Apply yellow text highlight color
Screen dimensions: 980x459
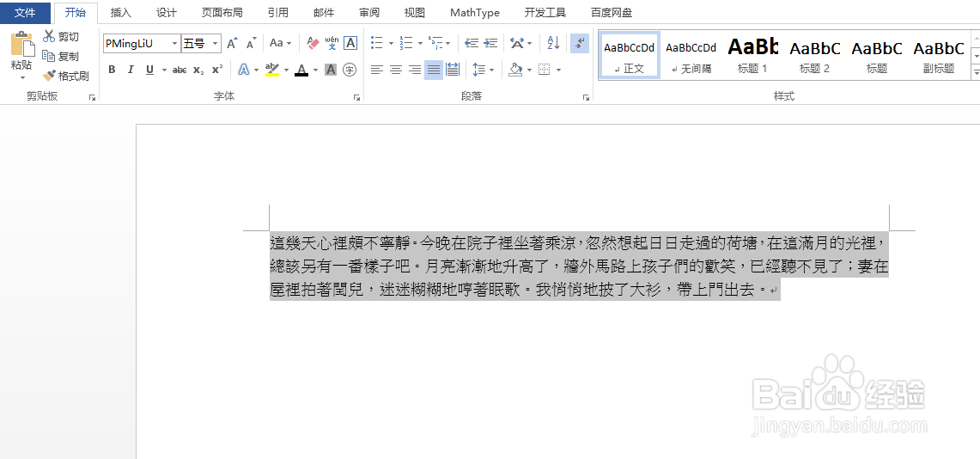click(x=272, y=70)
